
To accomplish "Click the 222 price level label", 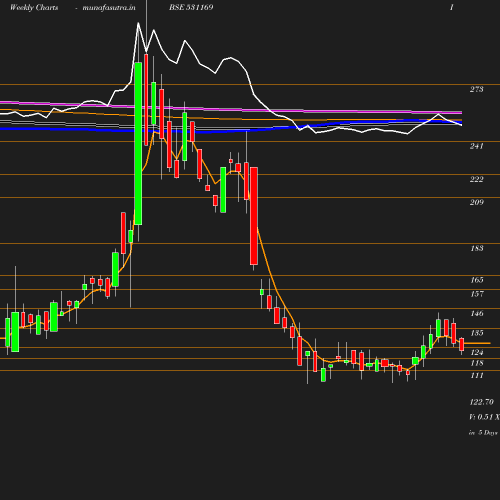I will click(476, 179).
